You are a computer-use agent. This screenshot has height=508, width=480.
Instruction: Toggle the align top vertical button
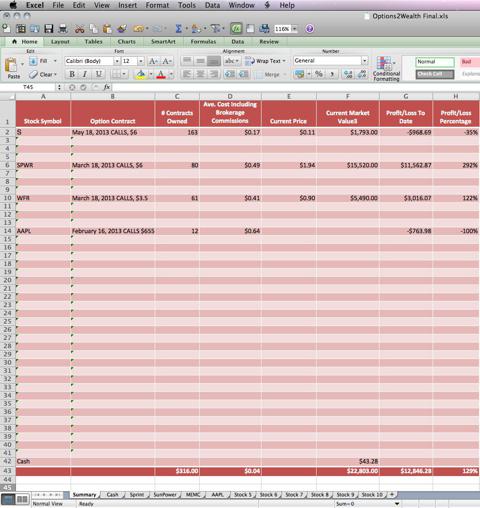click(x=187, y=61)
